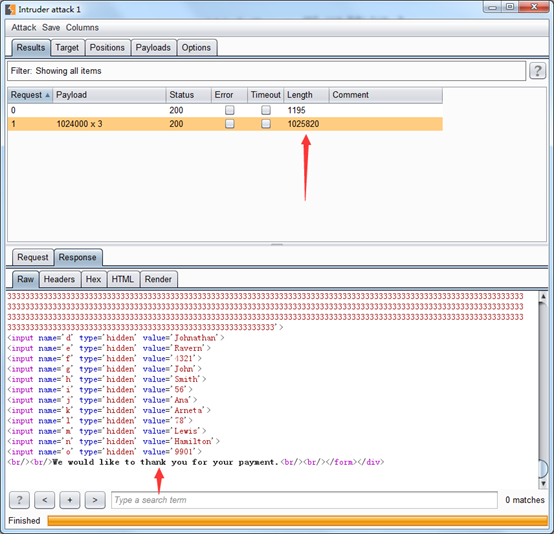Select result row with length 1195
The width and height of the screenshot is (554, 534).
[225, 110]
